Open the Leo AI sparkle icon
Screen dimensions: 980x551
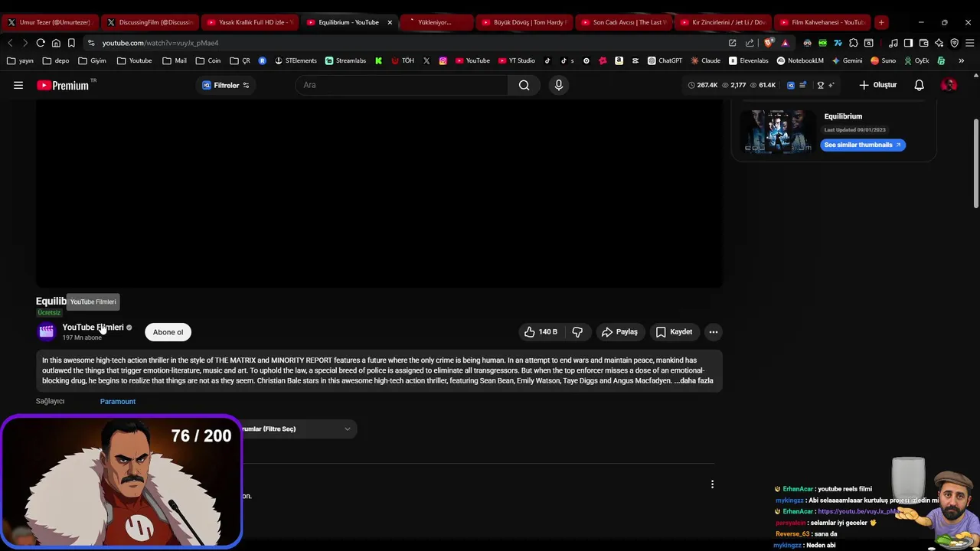[939, 43]
